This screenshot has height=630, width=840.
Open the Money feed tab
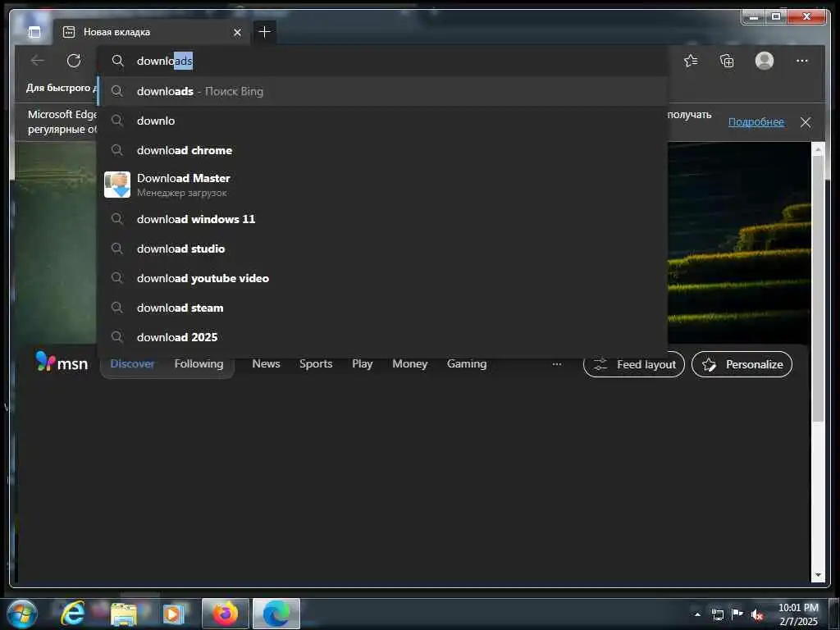[410, 363]
